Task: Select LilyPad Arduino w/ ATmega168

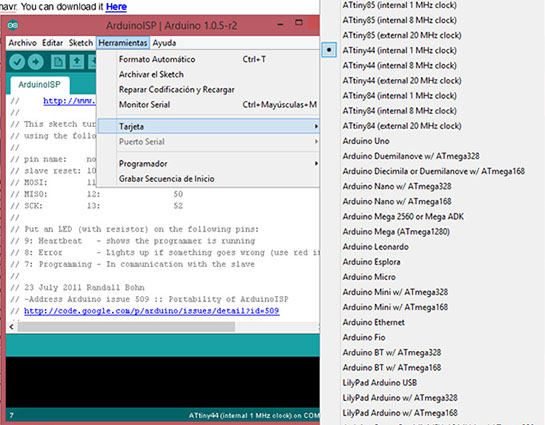Action: [400, 413]
